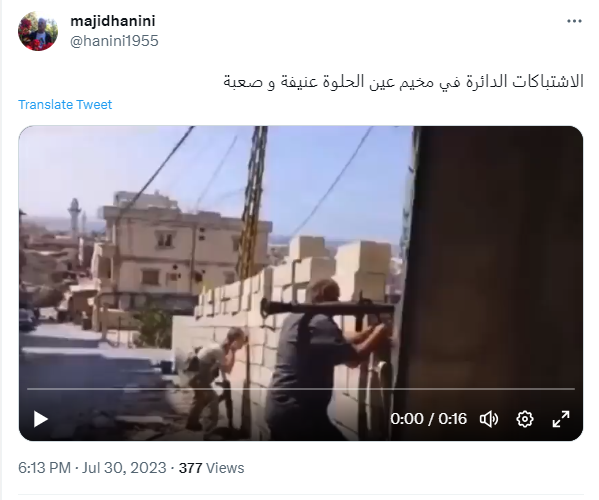This screenshot has width=599, height=500.
Task: Seek to the start of the video timeline
Action: pyautogui.click(x=28, y=389)
